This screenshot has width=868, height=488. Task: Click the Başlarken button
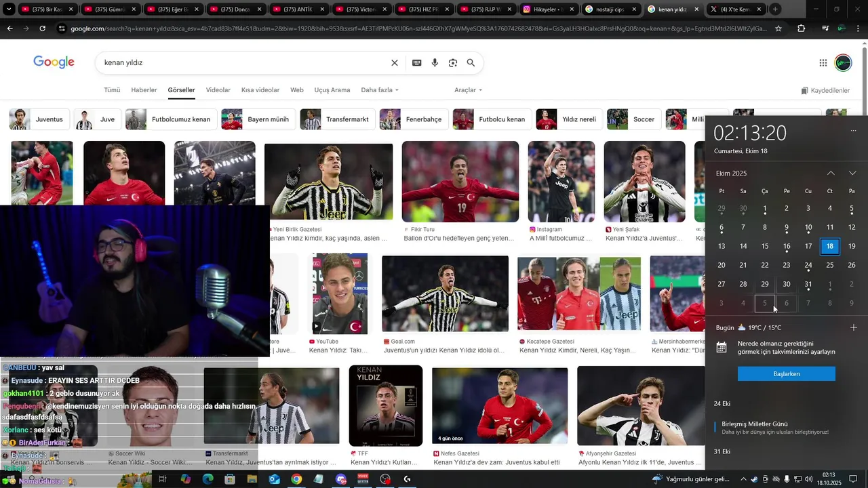click(x=787, y=373)
